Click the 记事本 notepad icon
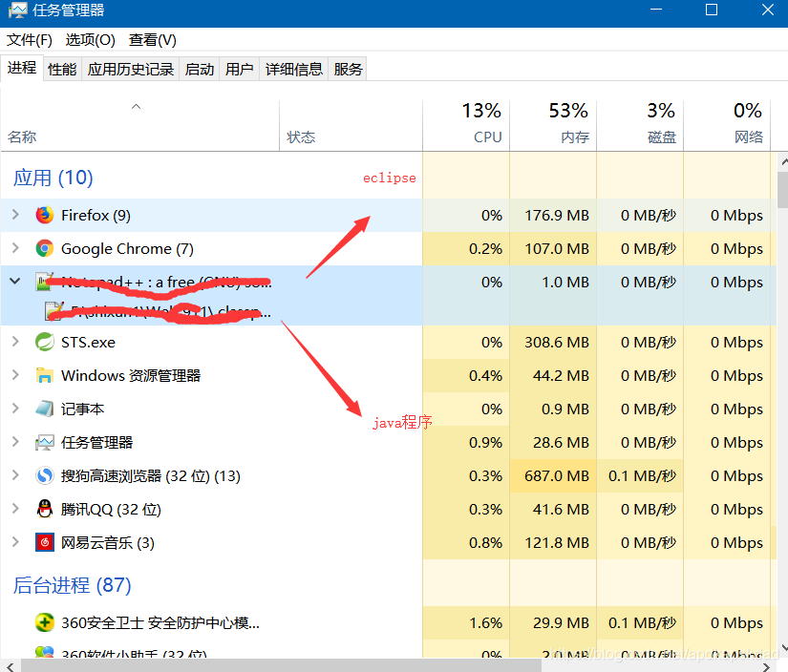788x672 pixels. pos(44,409)
